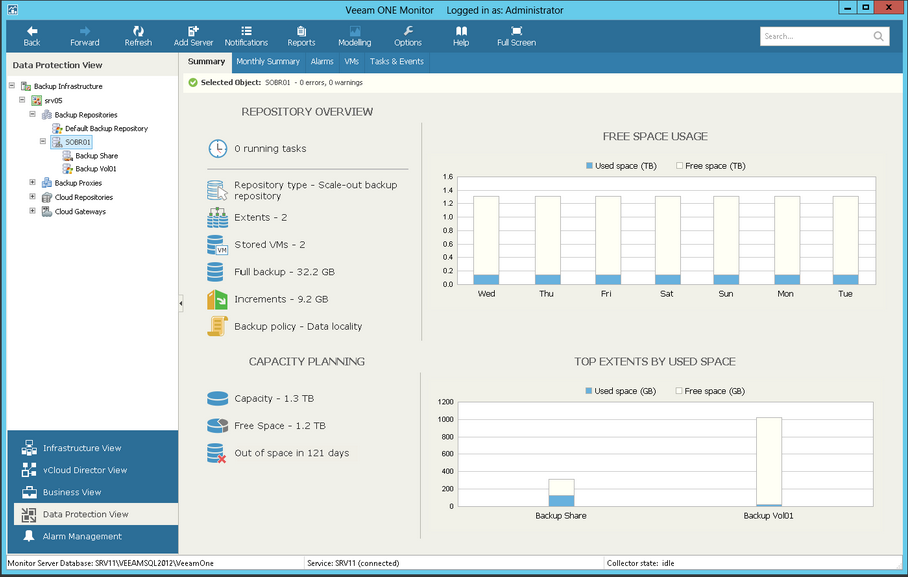Open the Modelling toolbar icon

[x=355, y=31]
